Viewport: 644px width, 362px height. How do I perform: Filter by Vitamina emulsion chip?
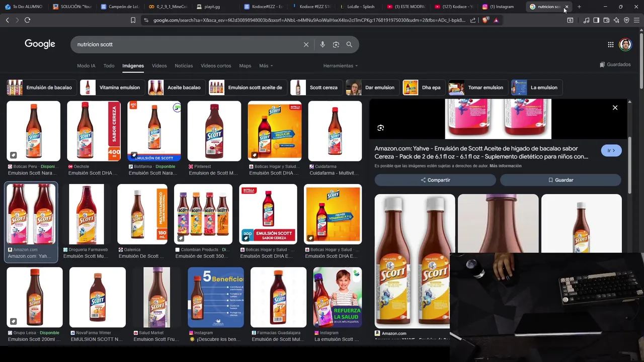tap(112, 87)
